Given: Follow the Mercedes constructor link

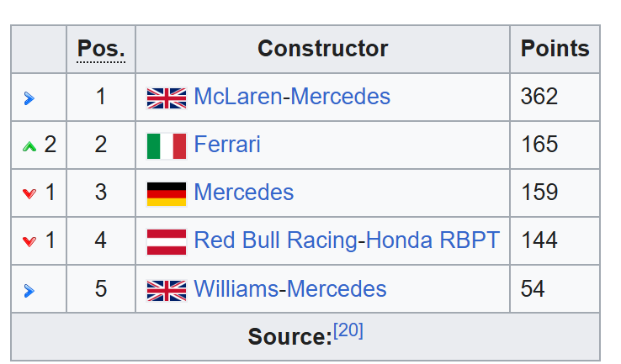Looking at the screenshot, I should pos(243,193).
